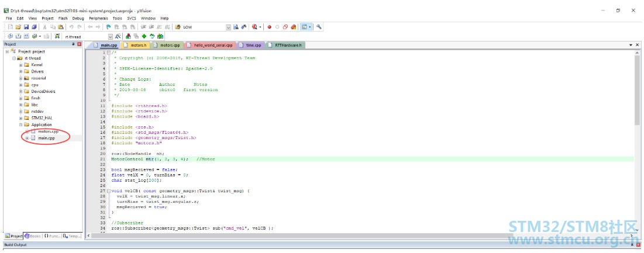Viewport: 644px width, 253px height.
Task: Open Manage Run-Time Environment green diamond icon
Action: click(144, 36)
